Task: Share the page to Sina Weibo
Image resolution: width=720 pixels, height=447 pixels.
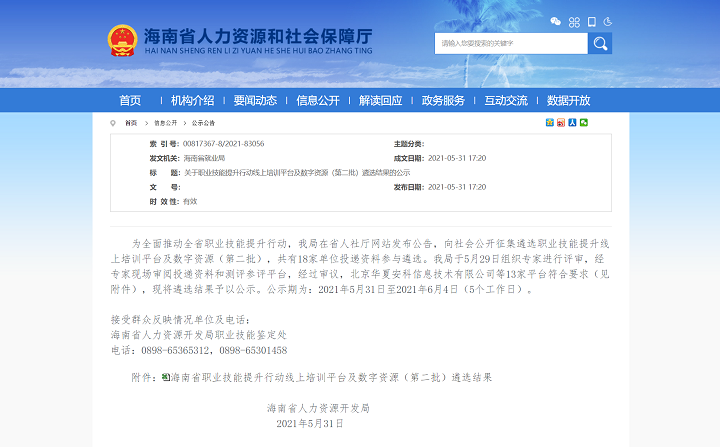Action: pos(561,123)
